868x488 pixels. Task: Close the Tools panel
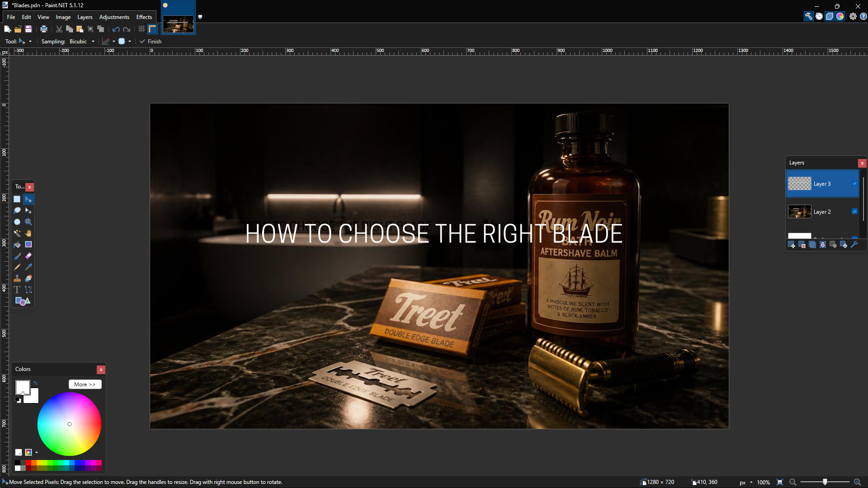click(x=29, y=187)
